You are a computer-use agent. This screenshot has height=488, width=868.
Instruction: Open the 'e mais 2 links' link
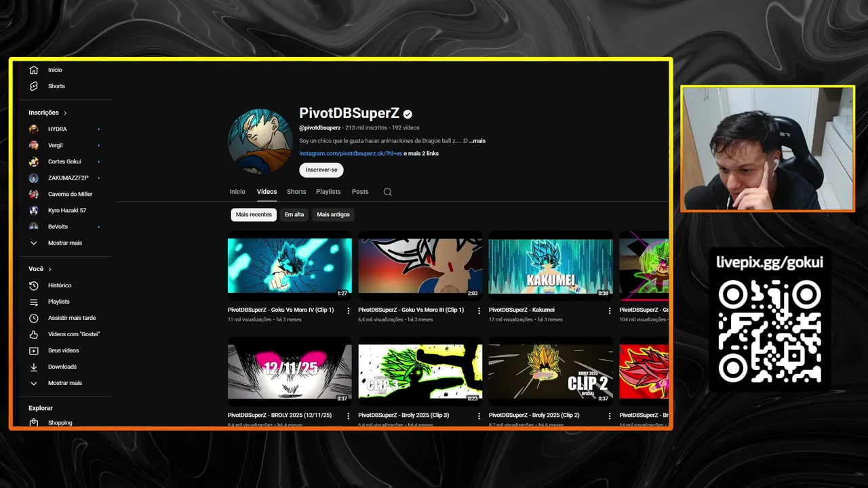click(421, 154)
